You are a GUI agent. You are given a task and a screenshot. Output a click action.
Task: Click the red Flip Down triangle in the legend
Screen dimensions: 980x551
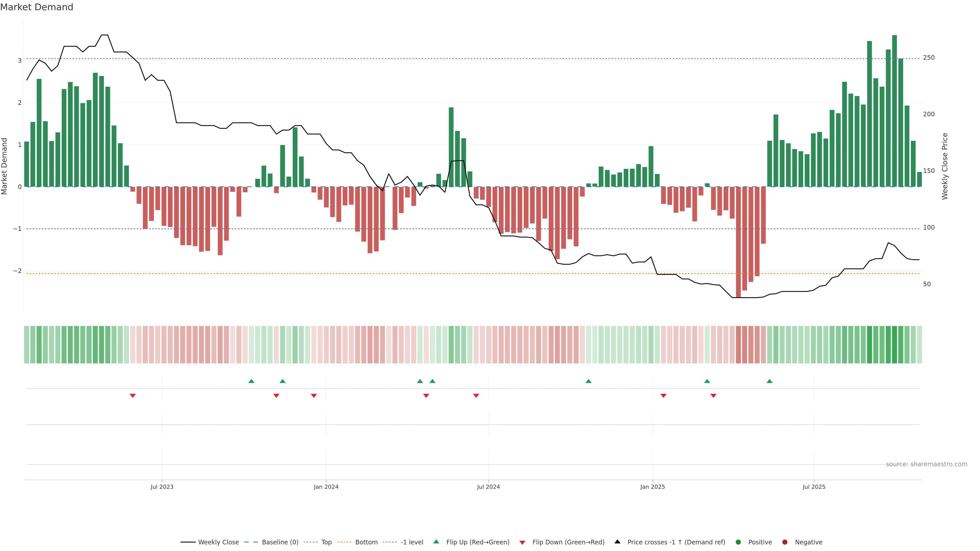(522, 542)
